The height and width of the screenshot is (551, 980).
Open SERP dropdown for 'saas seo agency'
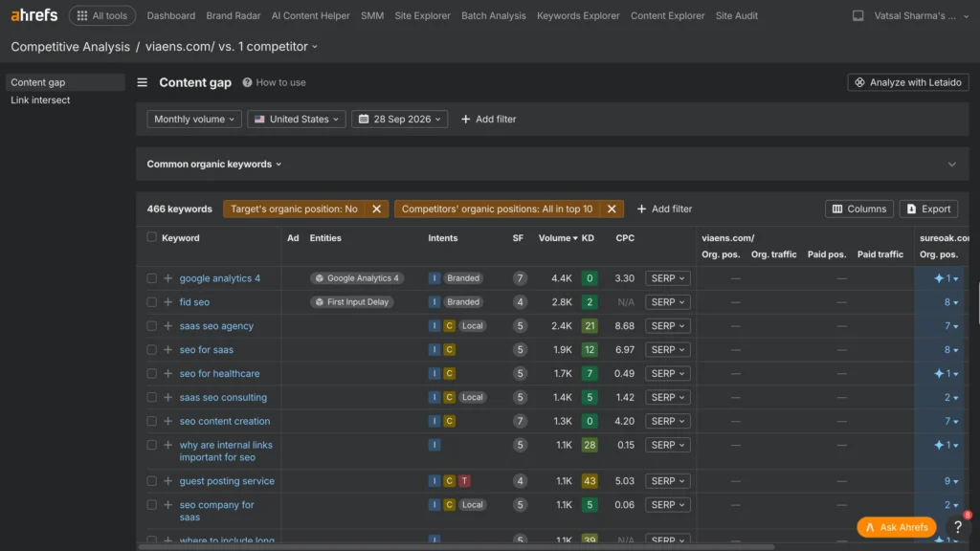pyautogui.click(x=667, y=325)
